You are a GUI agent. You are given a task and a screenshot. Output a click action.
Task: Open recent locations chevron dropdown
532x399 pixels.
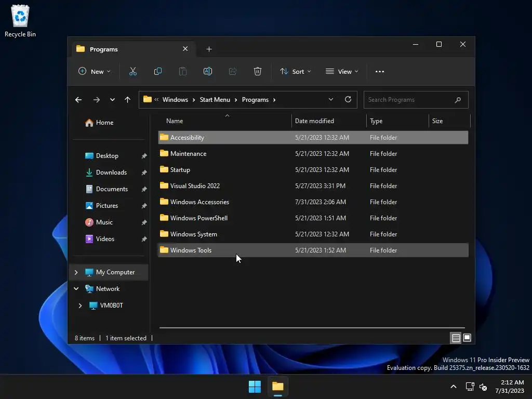(x=112, y=100)
